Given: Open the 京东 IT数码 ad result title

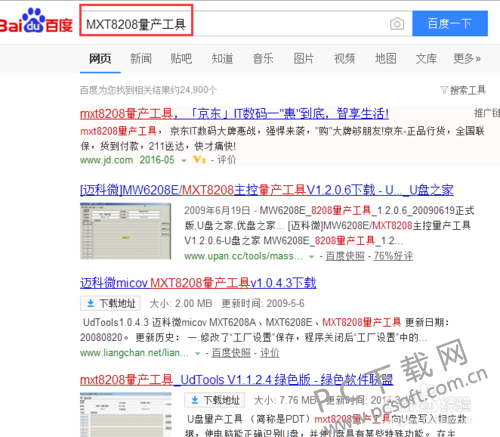Looking at the screenshot, I should [234, 114].
